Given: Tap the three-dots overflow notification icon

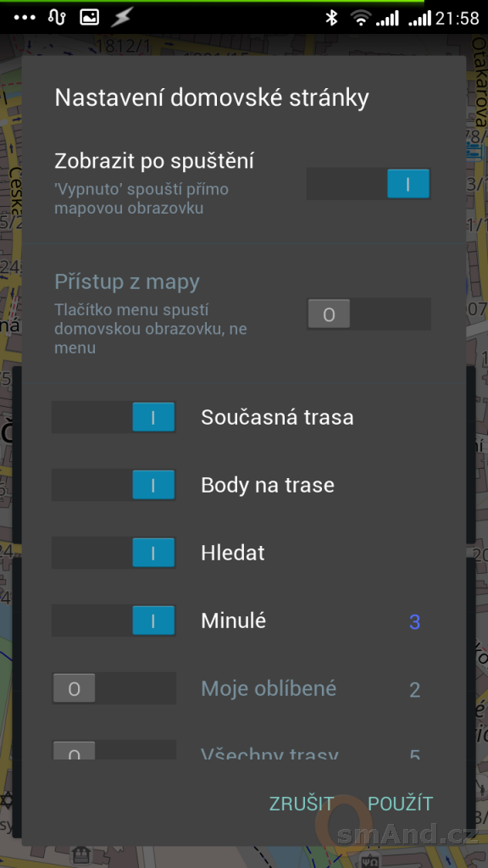Looking at the screenshot, I should (25, 18).
